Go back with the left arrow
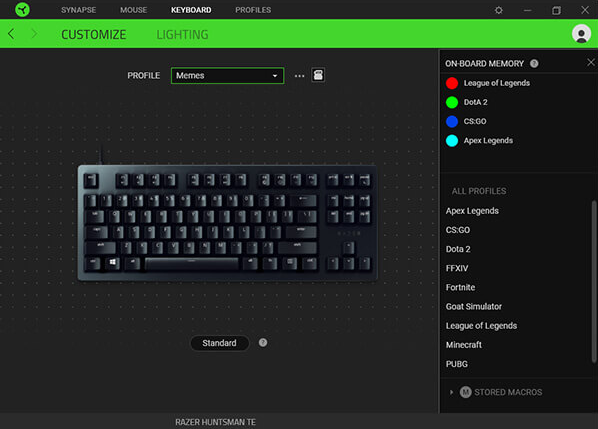Viewport: 598px width, 429px height. click(x=11, y=34)
